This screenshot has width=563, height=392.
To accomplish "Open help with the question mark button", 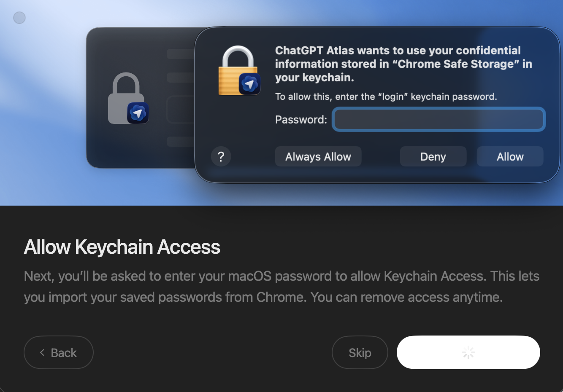I will pos(221,157).
